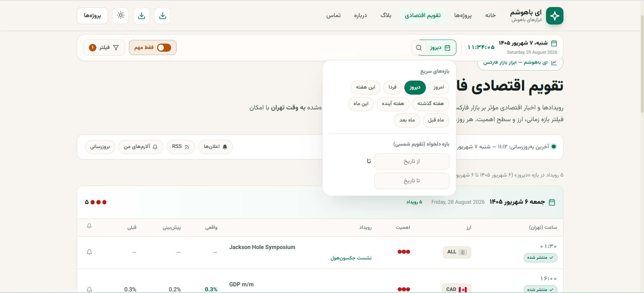Open the تقویم اقتصادی nav tab
This screenshot has width=644, height=293.
click(x=423, y=15)
